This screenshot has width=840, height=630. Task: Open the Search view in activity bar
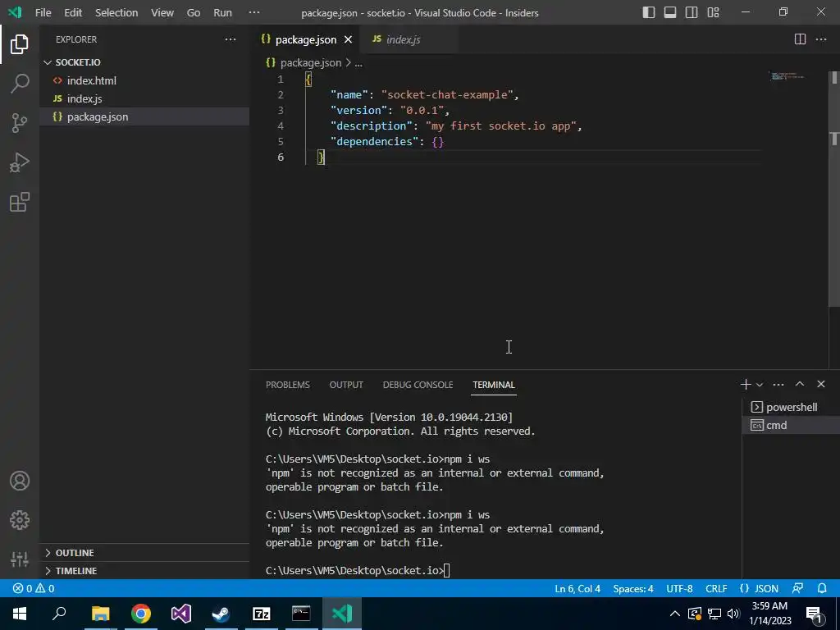point(20,84)
